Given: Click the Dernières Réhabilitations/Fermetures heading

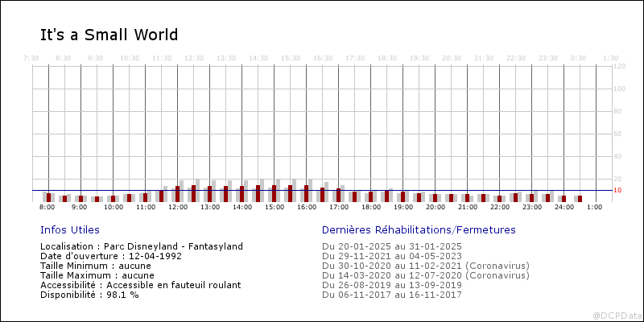Looking at the screenshot, I should click(x=419, y=230).
